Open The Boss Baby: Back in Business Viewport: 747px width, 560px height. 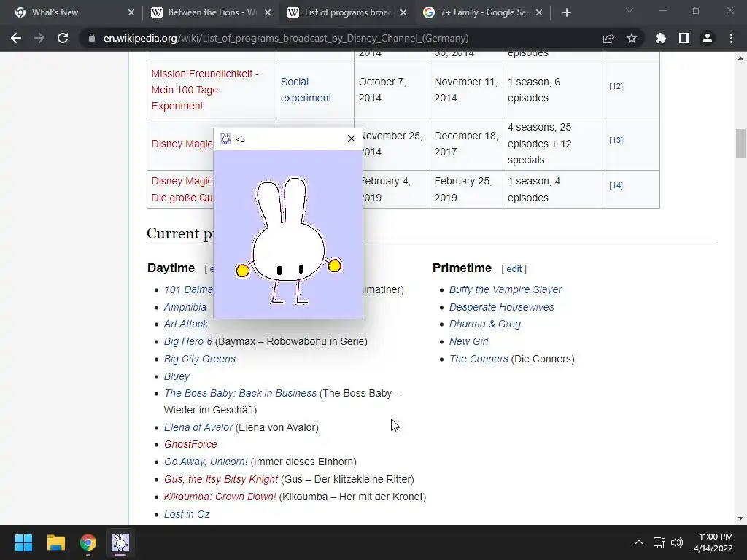click(x=240, y=393)
